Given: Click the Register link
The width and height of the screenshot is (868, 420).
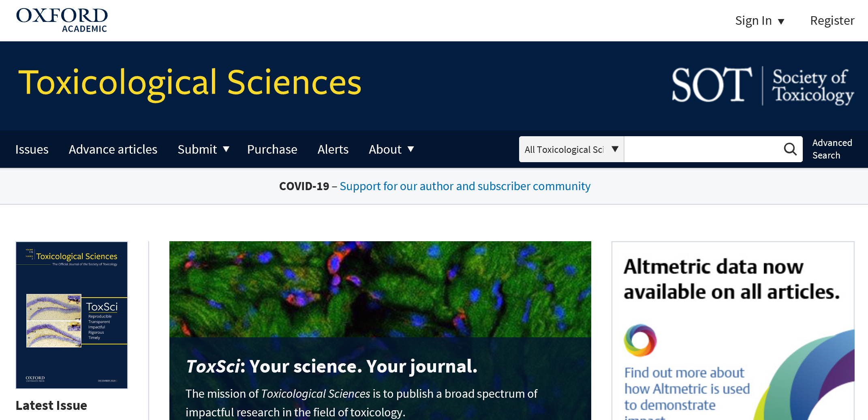Looking at the screenshot, I should coord(832,21).
